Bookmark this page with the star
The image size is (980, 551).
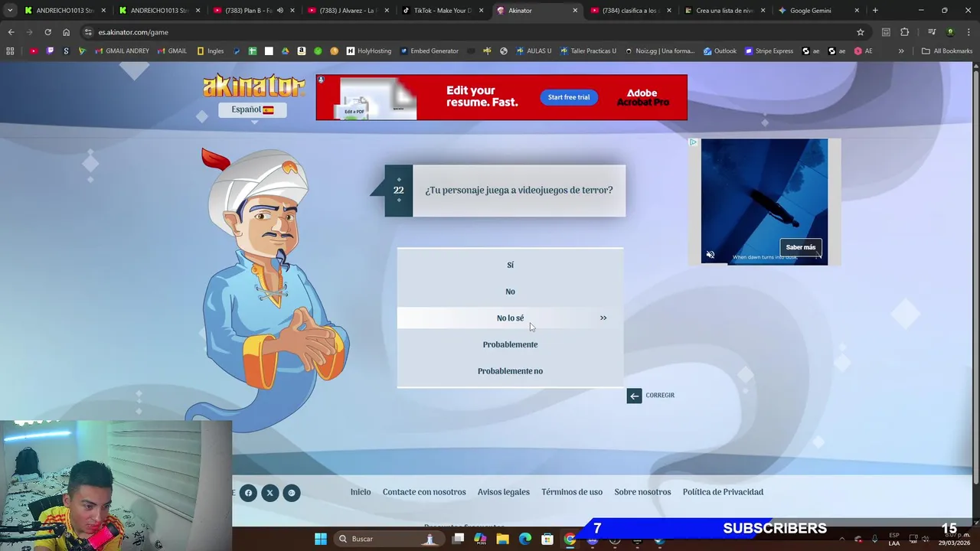[x=861, y=32]
